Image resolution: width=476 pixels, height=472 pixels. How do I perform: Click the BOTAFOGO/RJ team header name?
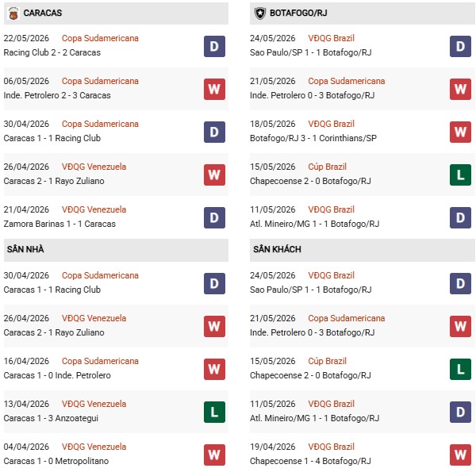(x=298, y=13)
